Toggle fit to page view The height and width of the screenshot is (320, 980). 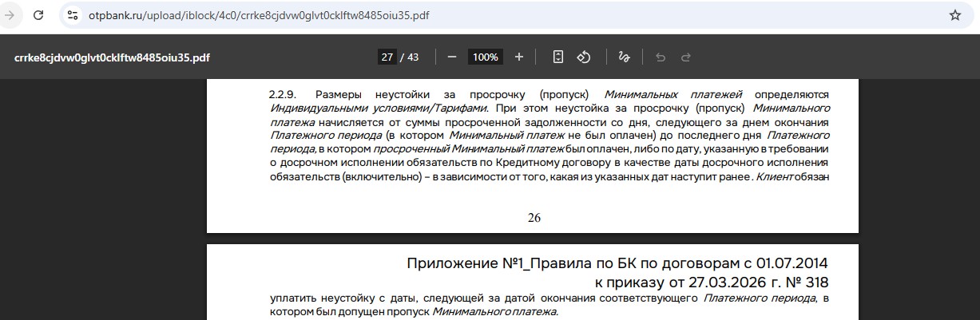[x=558, y=57]
